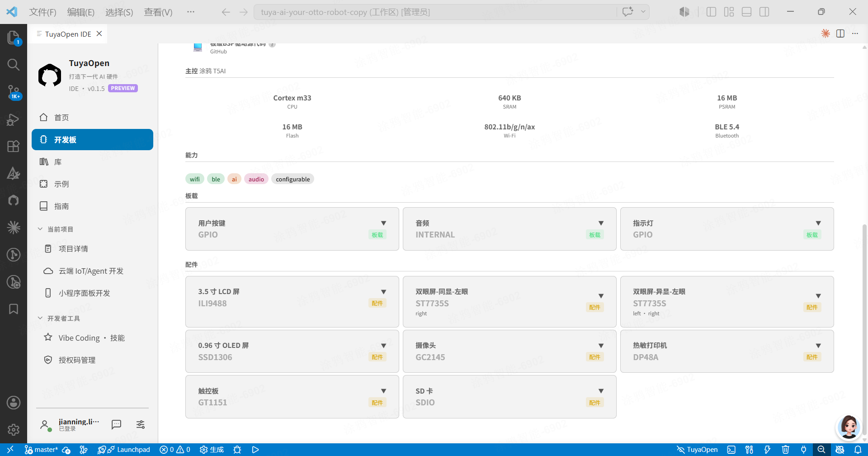Open the GitHub icon in activity bar
This screenshot has height=456, width=868.
click(x=14, y=200)
